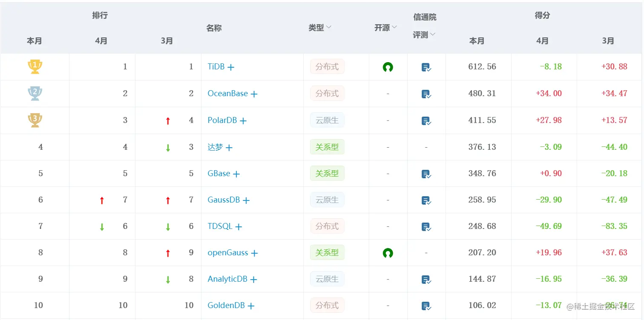The height and width of the screenshot is (320, 644).
Task: Click the 分布式 tag in GoldenDB's row
Action: (x=327, y=305)
